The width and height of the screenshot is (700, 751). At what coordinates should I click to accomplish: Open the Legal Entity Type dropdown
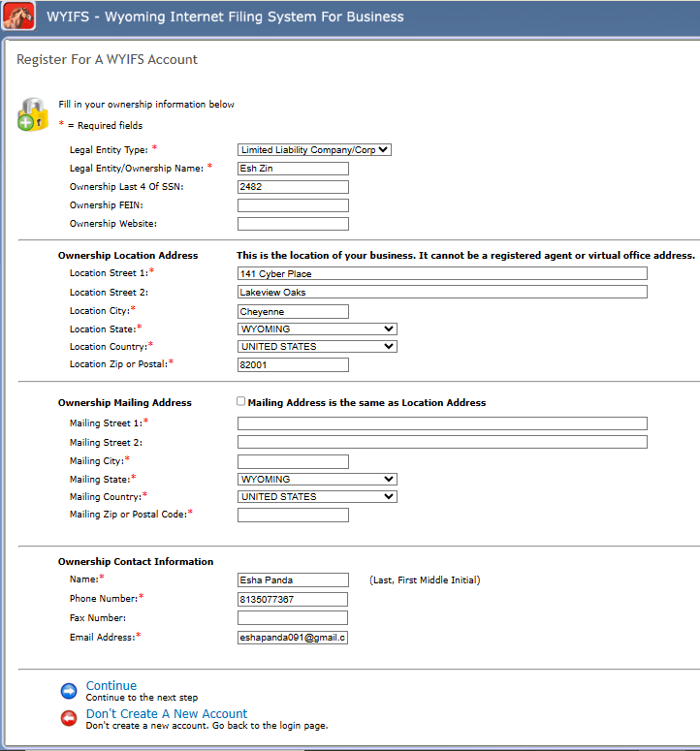coord(314,150)
